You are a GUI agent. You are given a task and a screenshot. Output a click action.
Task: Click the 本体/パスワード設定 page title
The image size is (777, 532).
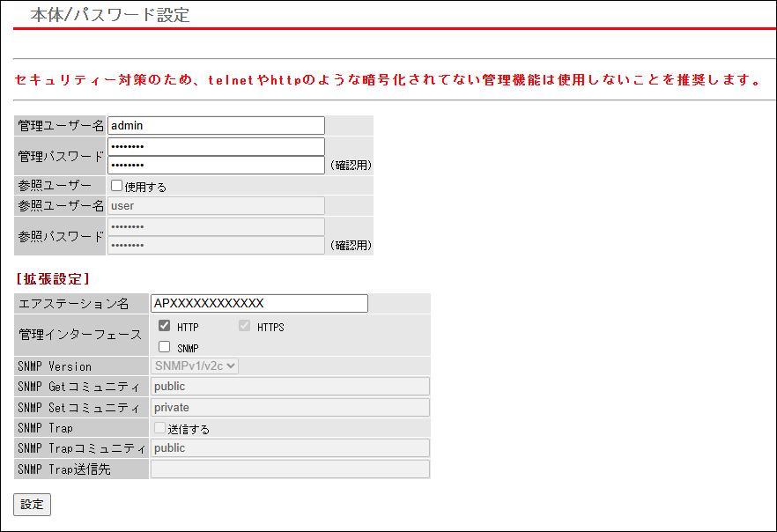[x=110, y=15]
